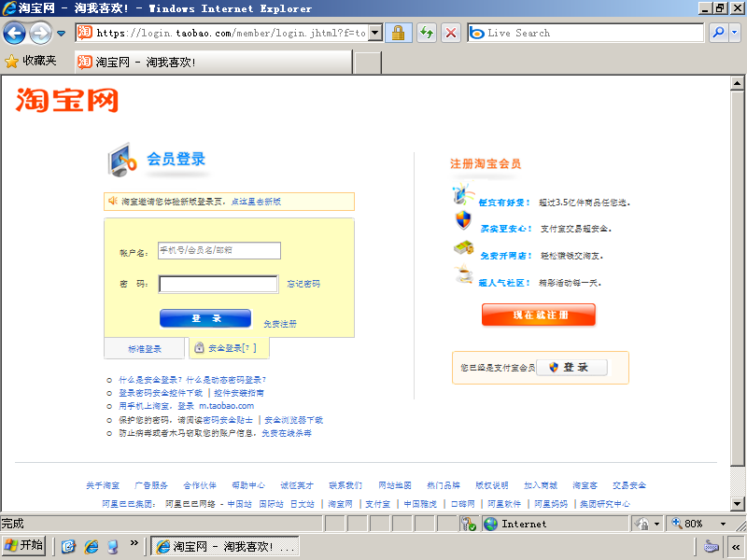Open the recent pages dropdown arrow
Viewport: 747px width, 560px height.
pyautogui.click(x=61, y=34)
